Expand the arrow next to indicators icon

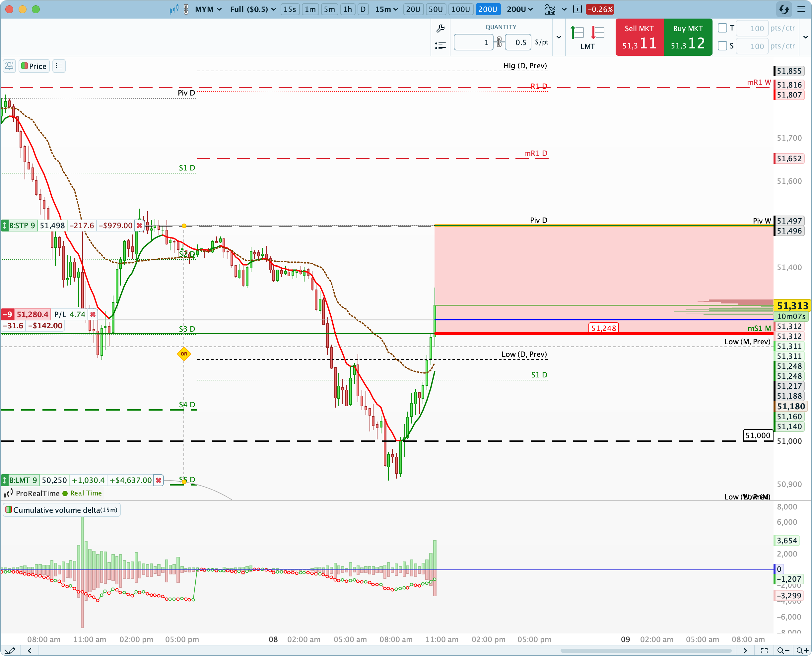click(x=564, y=9)
